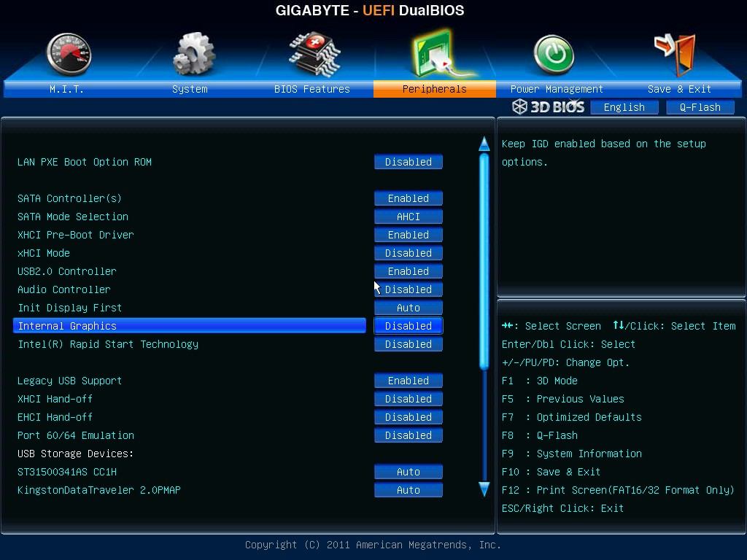Select the Init Display First label
Image resolution: width=747 pixels, height=560 pixels.
coord(69,308)
